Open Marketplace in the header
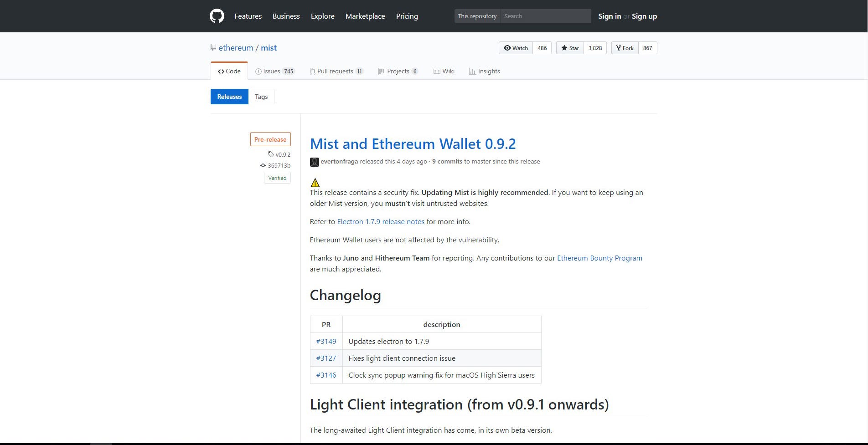The image size is (868, 445). pos(365,16)
